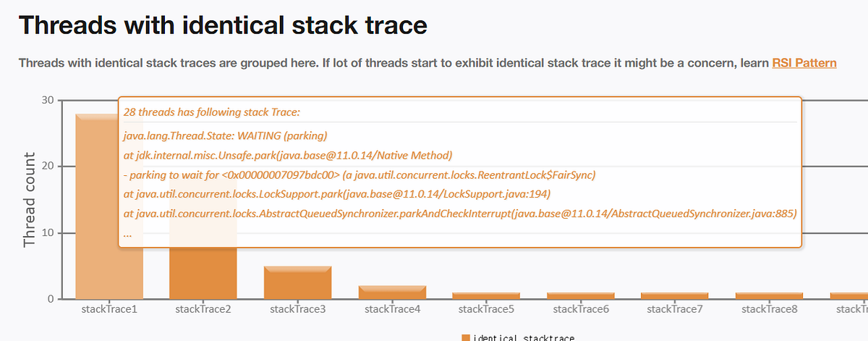Select the stackTrace2 bar

pyautogui.click(x=203, y=274)
